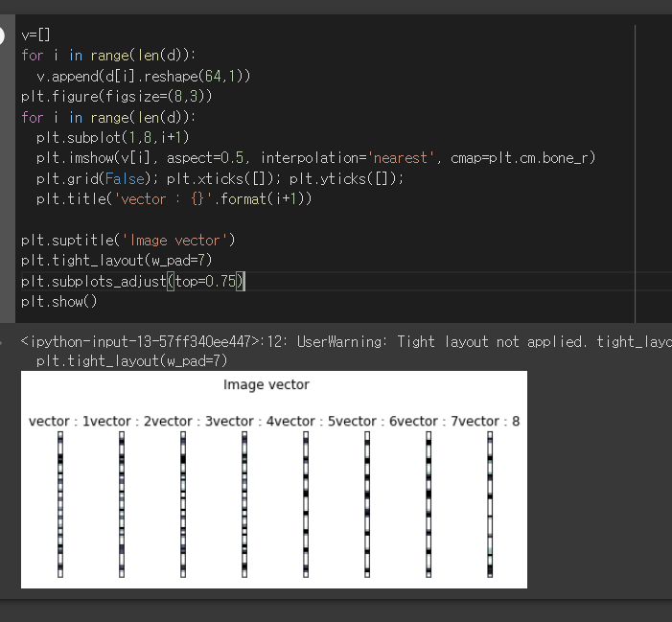Click the "vector : 5" subplot label

click(305, 422)
